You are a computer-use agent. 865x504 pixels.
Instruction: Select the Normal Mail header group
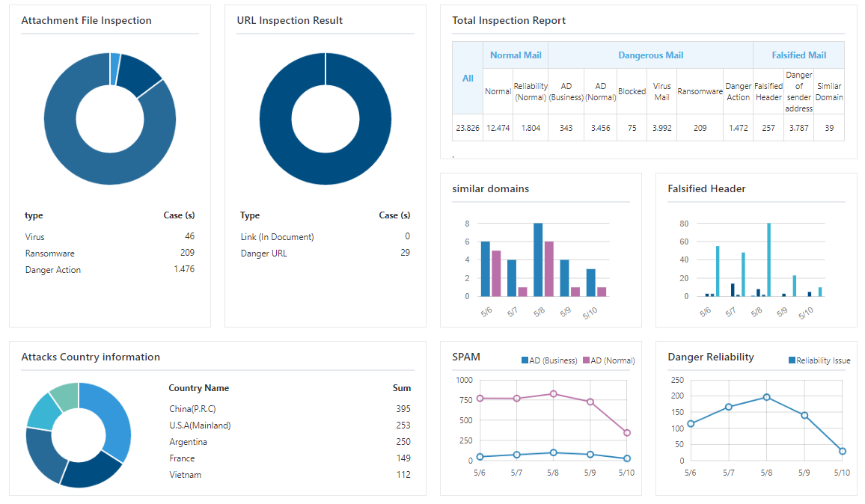515,55
